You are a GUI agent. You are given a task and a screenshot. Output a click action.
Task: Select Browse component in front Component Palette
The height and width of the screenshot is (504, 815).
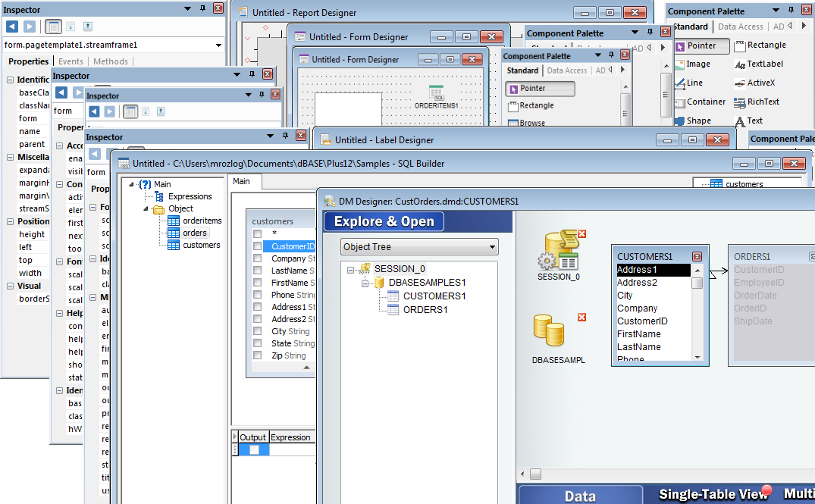[x=526, y=123]
